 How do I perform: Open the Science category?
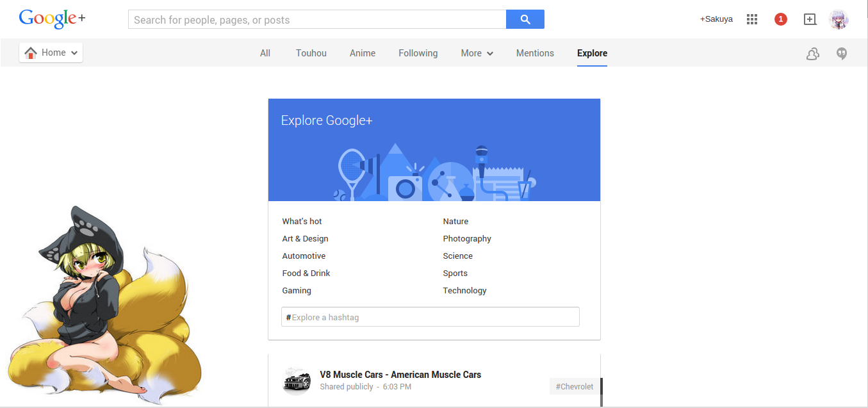pyautogui.click(x=458, y=256)
